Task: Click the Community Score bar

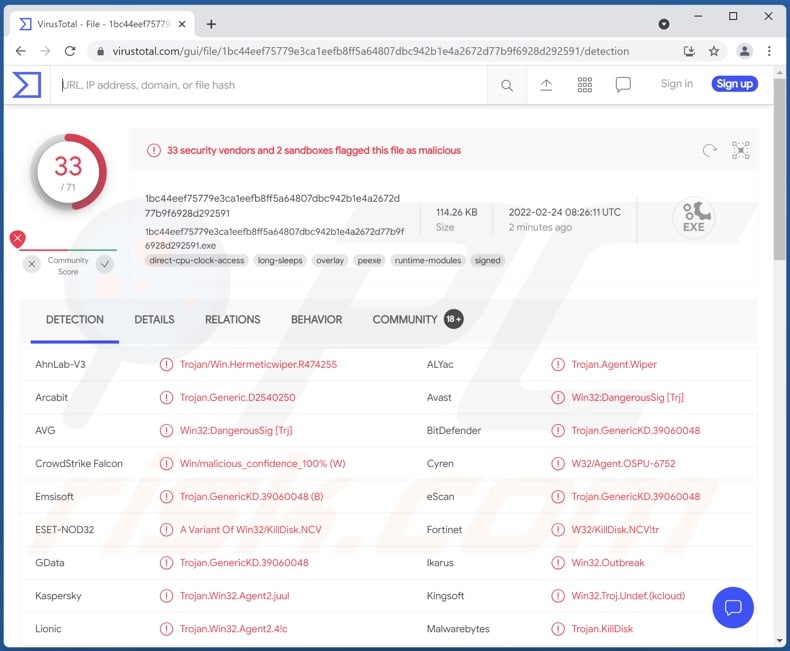Action: pyautogui.click(x=68, y=250)
